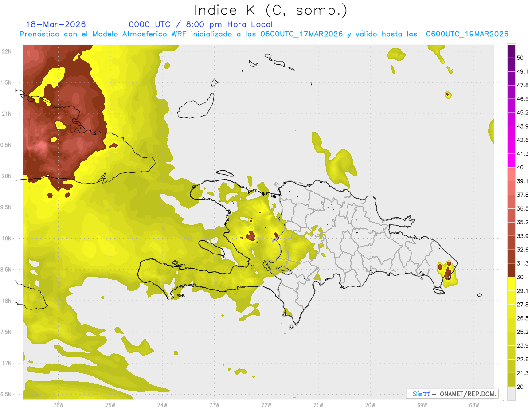Click the longitude axis label "74W"
Viewport: 532px width, 411px height.
click(162, 405)
